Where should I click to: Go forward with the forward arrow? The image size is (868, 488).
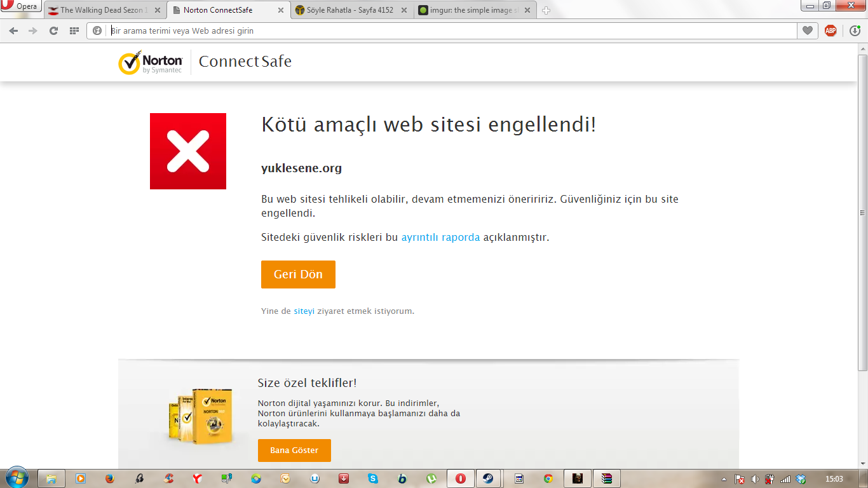click(33, 30)
